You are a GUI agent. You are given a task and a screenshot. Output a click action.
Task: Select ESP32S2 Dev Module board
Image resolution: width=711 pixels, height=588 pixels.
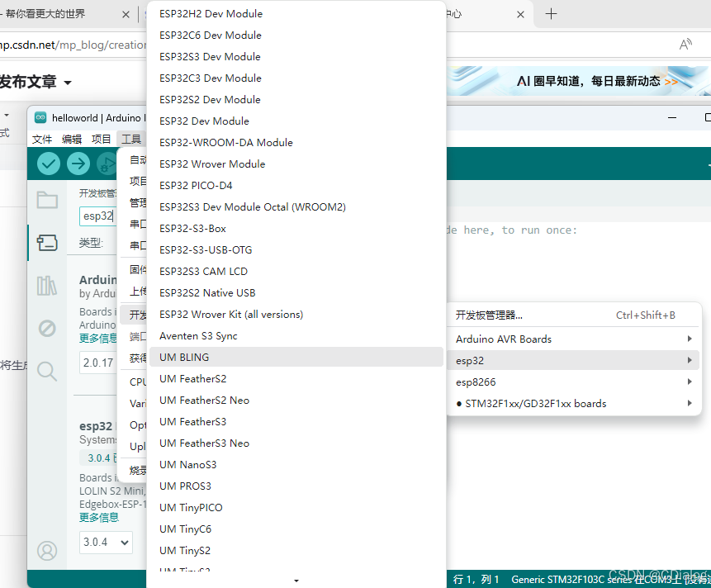coord(296,99)
